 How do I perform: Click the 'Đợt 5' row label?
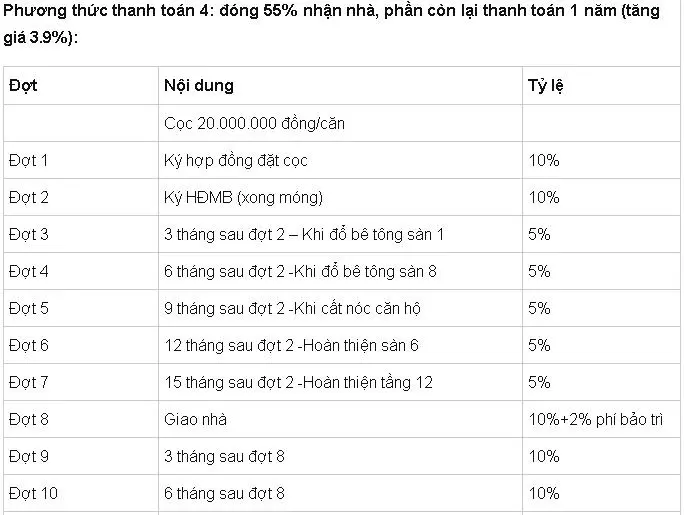29,308
